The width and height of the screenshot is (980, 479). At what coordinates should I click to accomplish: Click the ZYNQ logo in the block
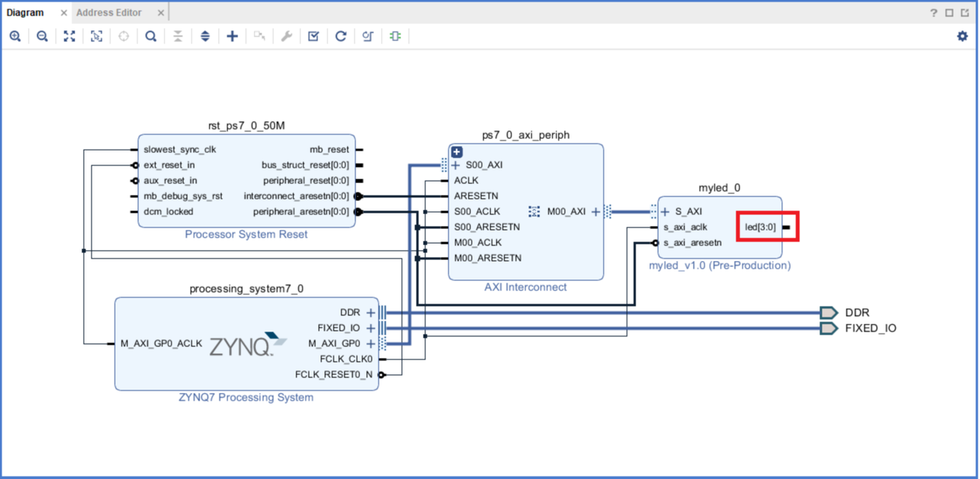point(248,345)
